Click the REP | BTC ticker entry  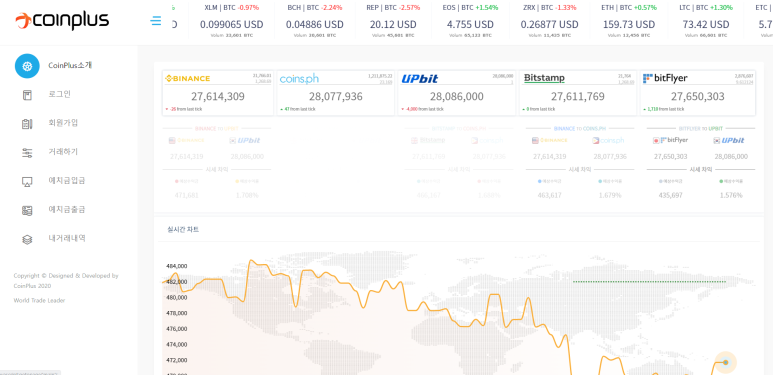(x=393, y=21)
